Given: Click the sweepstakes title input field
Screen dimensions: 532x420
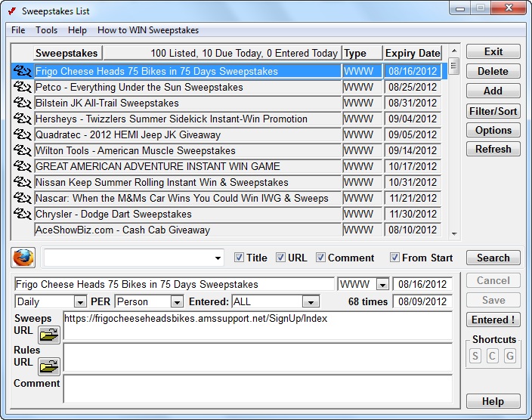Looking at the screenshot, I should [x=175, y=284].
